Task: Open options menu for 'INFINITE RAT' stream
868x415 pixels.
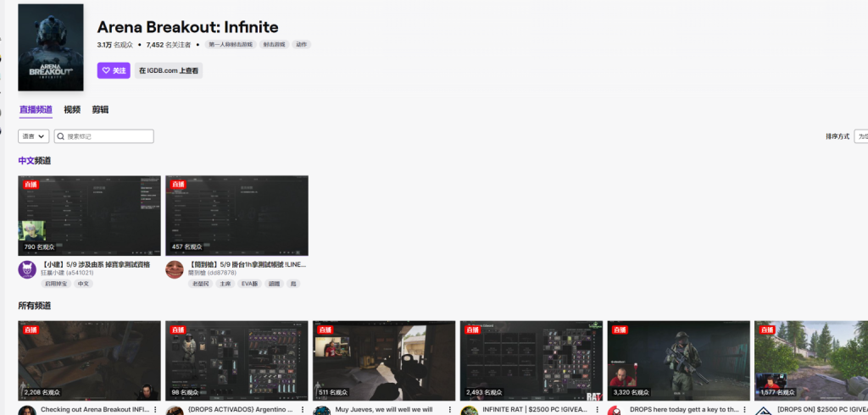Action: pos(597,409)
